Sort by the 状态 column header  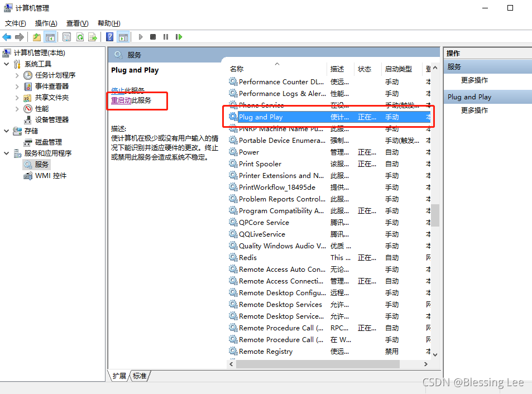click(x=367, y=69)
